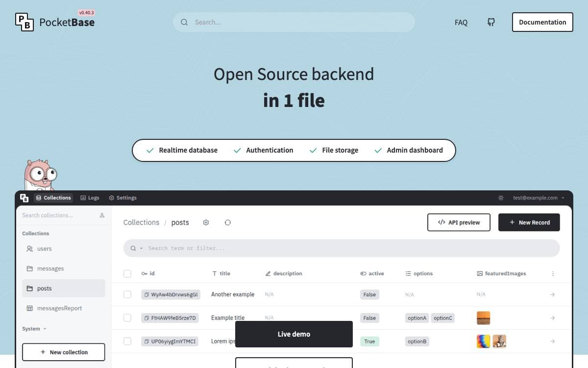Copy the id WyAw4bDrvws6gGl
Screen dimensions: 588x368
tap(147, 294)
